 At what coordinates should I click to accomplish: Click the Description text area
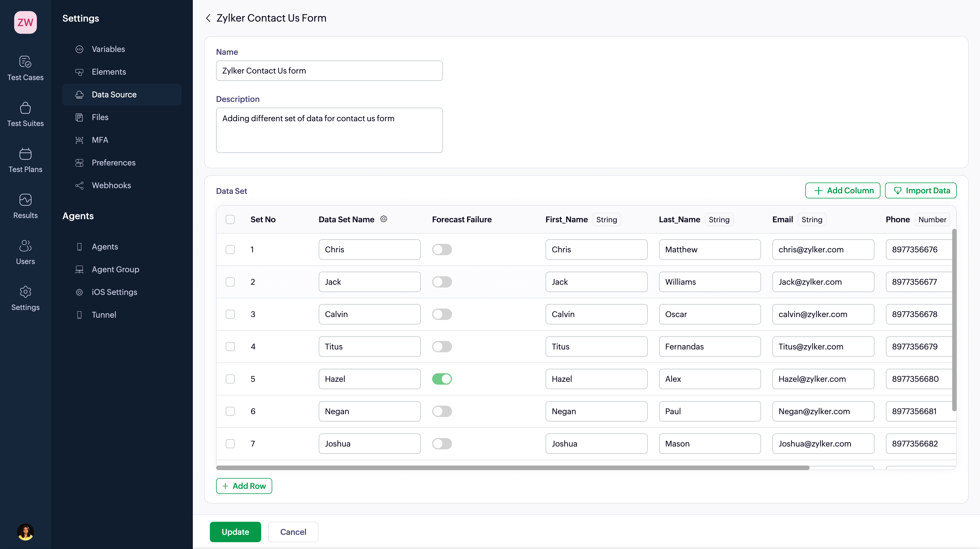(329, 130)
